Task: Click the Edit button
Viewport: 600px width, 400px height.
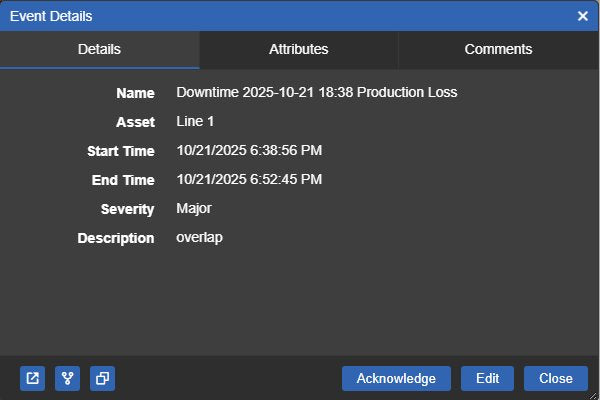Action: point(488,379)
